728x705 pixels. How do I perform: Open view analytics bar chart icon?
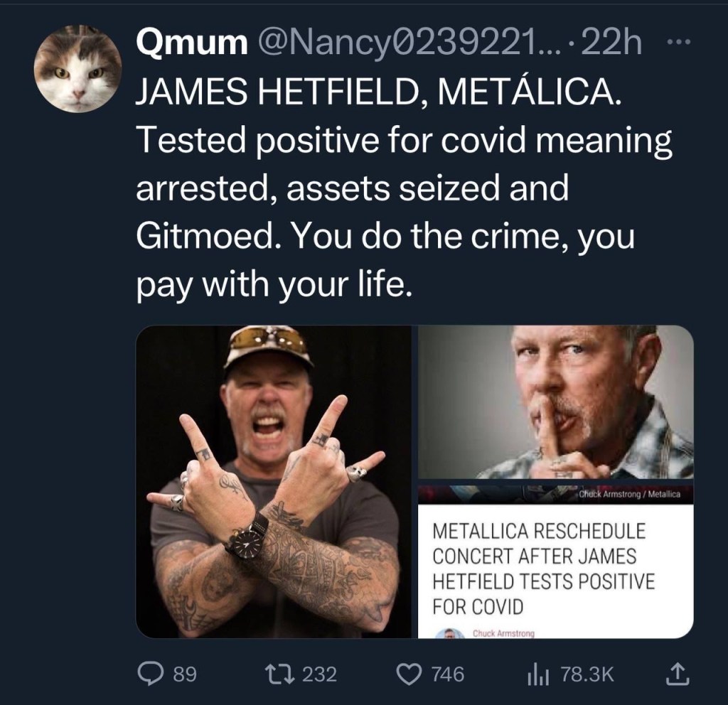pos(538,675)
